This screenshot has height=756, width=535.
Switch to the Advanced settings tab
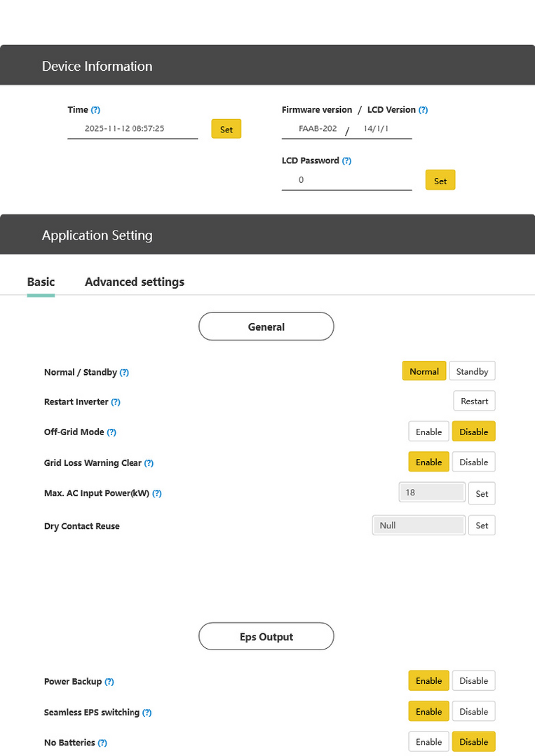pos(135,282)
